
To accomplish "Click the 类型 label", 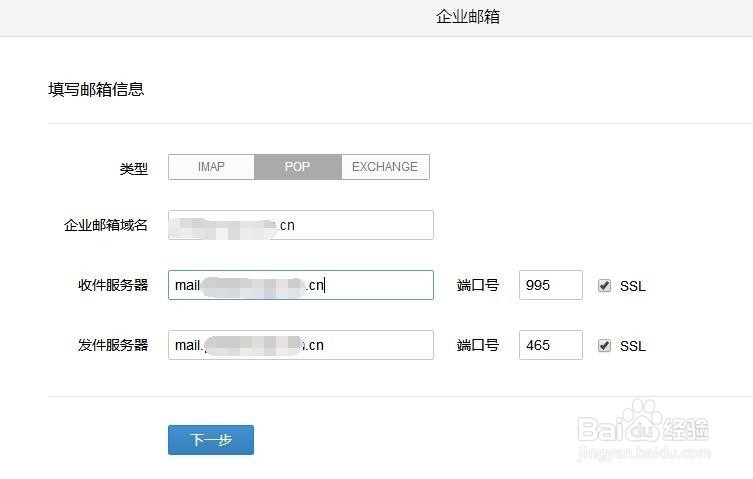I will (x=133, y=169).
